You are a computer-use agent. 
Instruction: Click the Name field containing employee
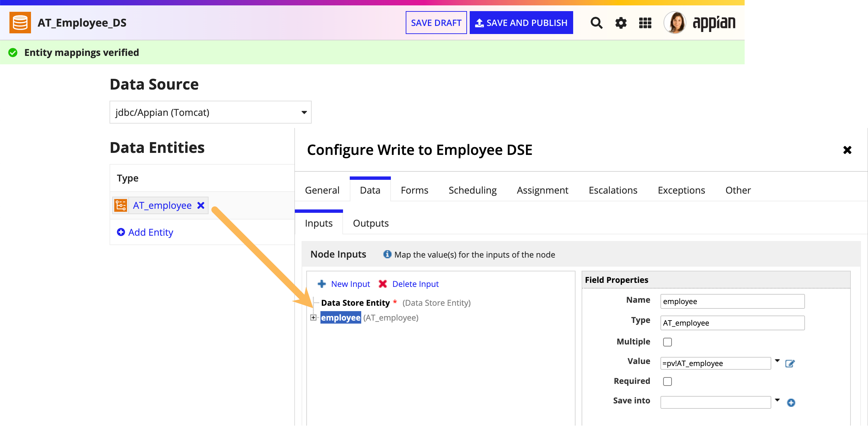732,301
